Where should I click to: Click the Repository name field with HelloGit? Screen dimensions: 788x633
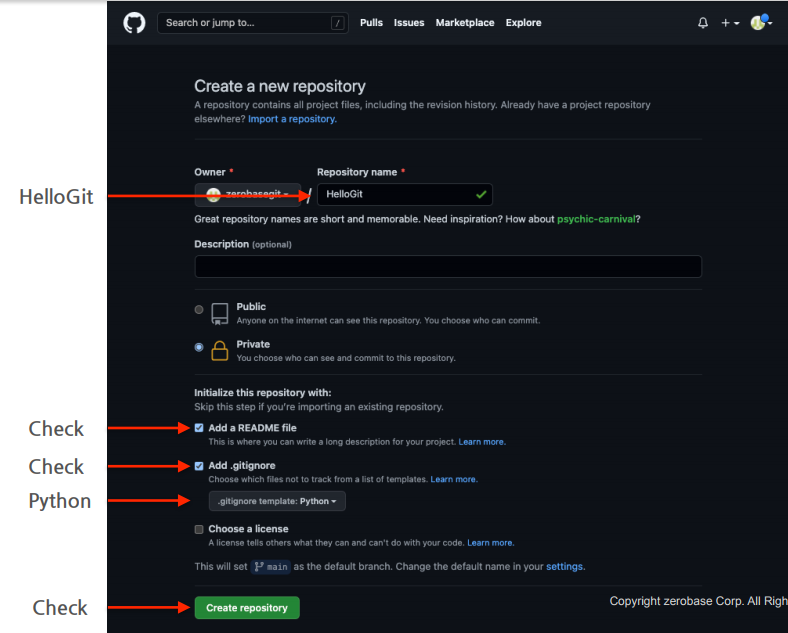click(x=405, y=194)
